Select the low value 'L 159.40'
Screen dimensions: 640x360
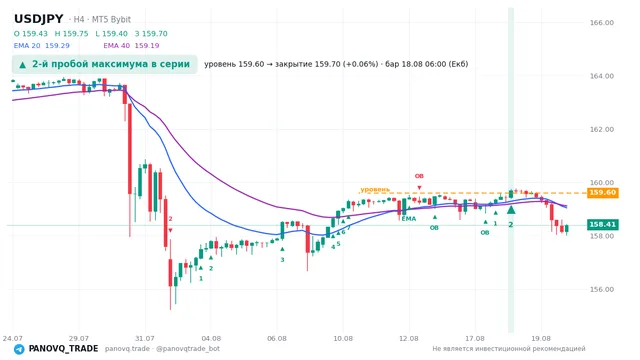[111, 33]
